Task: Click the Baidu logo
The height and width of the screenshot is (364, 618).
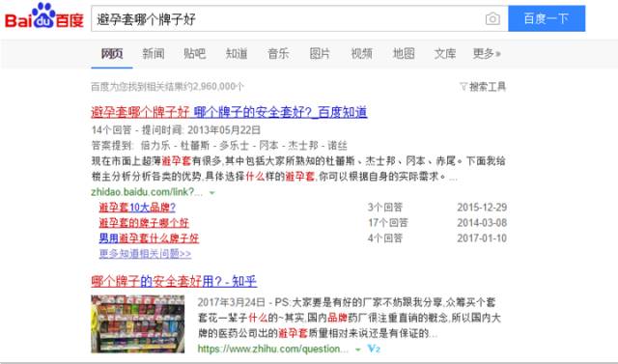Action: (x=44, y=16)
